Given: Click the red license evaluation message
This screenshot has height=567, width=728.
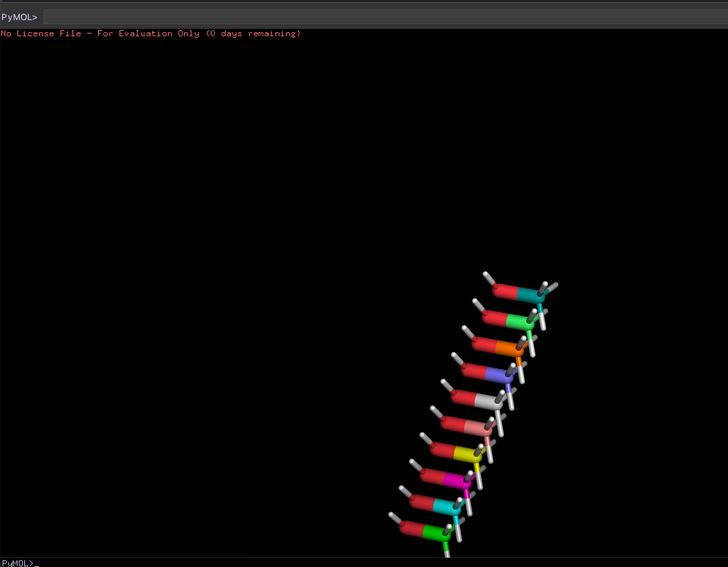Looking at the screenshot, I should coord(150,34).
